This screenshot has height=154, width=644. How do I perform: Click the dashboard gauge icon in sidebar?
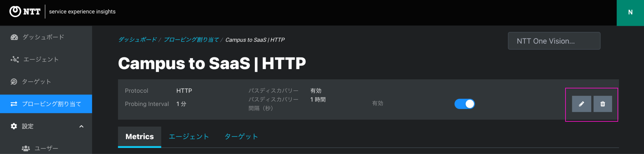(14, 37)
